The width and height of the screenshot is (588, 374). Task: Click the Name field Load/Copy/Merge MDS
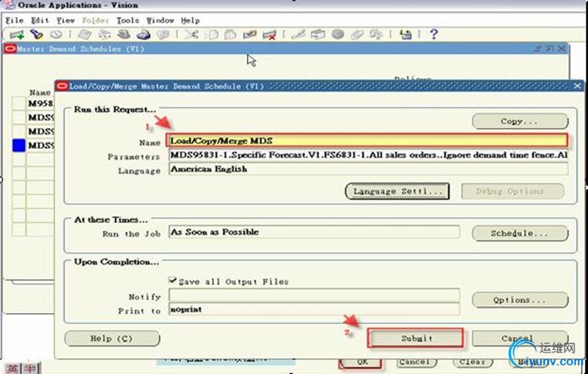click(x=367, y=140)
